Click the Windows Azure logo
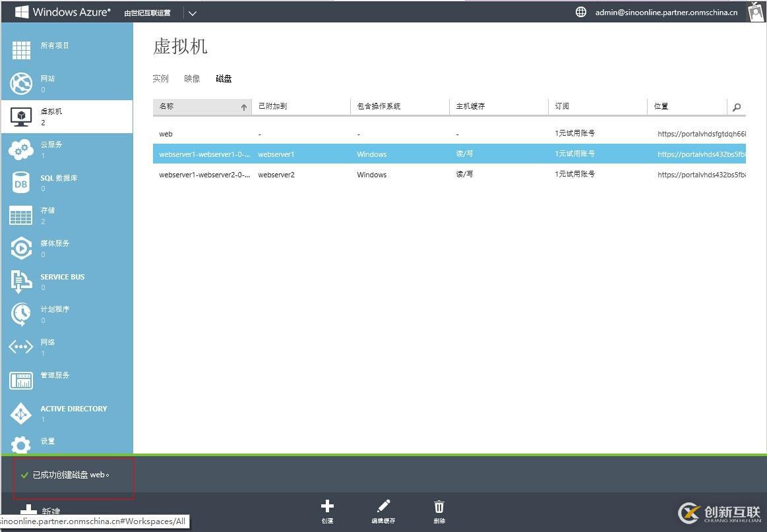This screenshot has width=767, height=532. pos(63,13)
